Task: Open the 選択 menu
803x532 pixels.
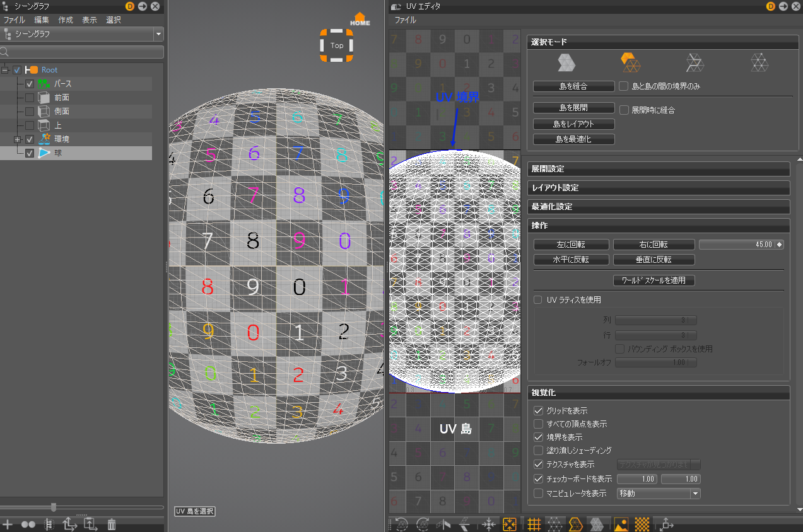Action: click(x=114, y=20)
